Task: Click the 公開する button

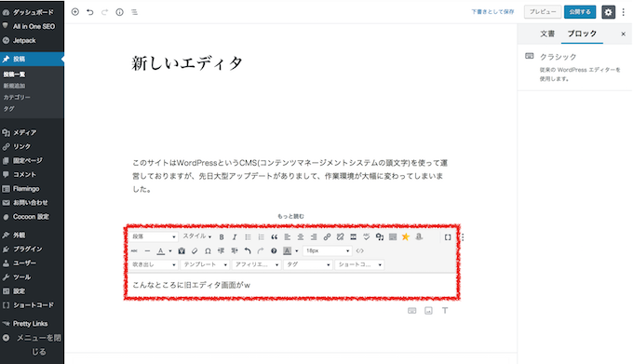Action: click(580, 12)
